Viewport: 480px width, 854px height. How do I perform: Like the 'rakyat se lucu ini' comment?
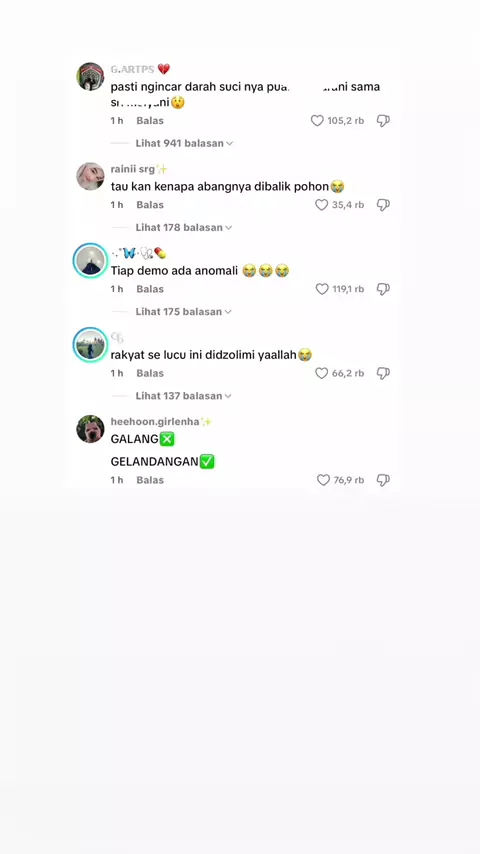(321, 373)
